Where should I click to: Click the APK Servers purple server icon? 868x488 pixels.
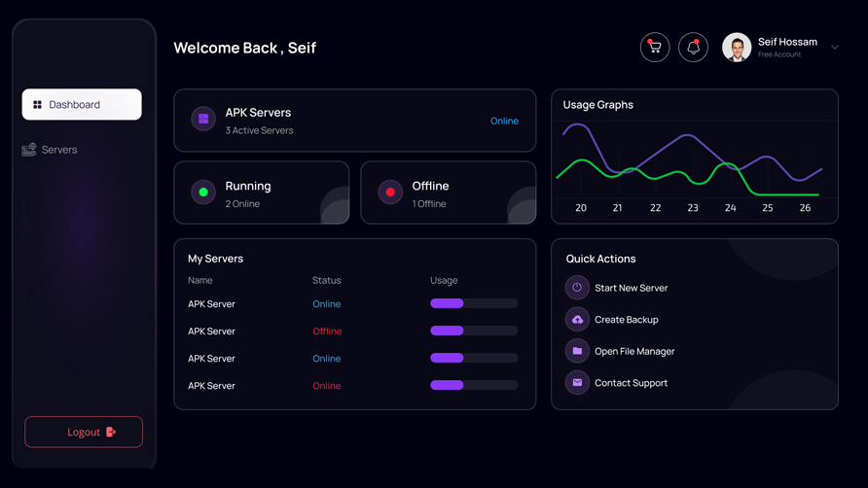[203, 120]
